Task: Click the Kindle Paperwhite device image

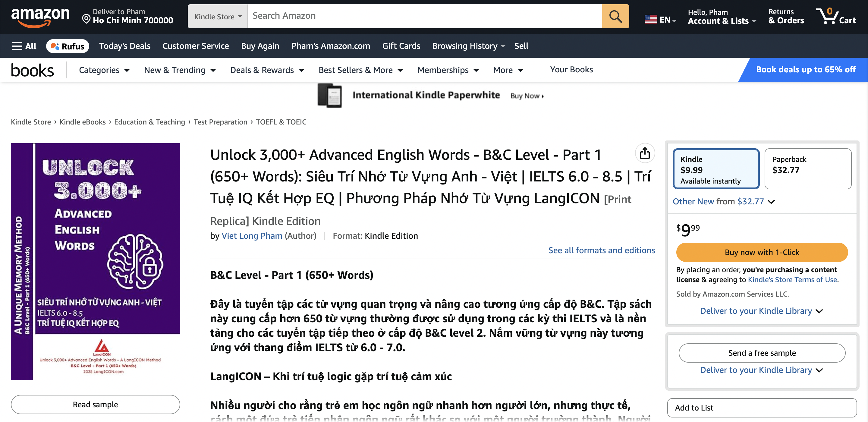Action: 329,96
